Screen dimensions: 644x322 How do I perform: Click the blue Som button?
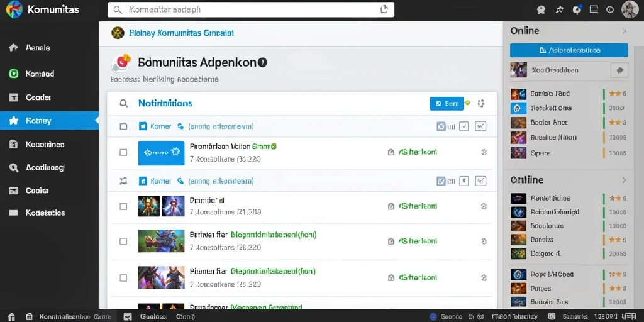pyautogui.click(x=447, y=104)
